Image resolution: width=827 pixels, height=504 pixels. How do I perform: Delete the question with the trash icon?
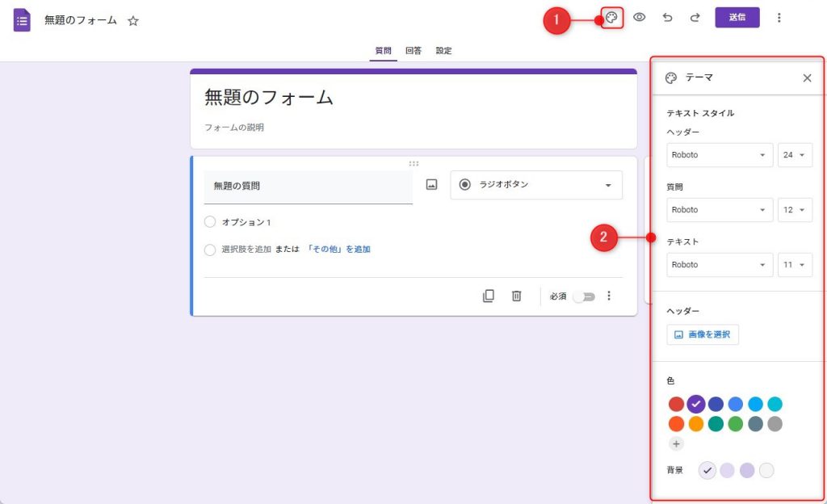[516, 296]
